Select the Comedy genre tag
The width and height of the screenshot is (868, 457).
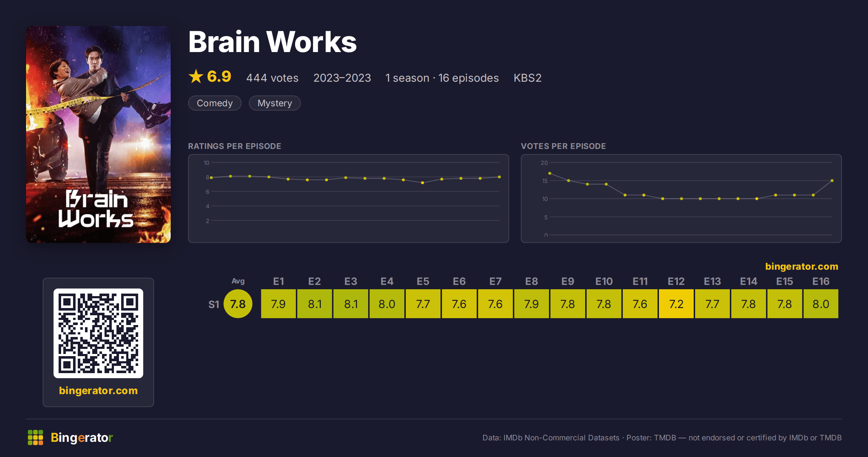pyautogui.click(x=215, y=103)
